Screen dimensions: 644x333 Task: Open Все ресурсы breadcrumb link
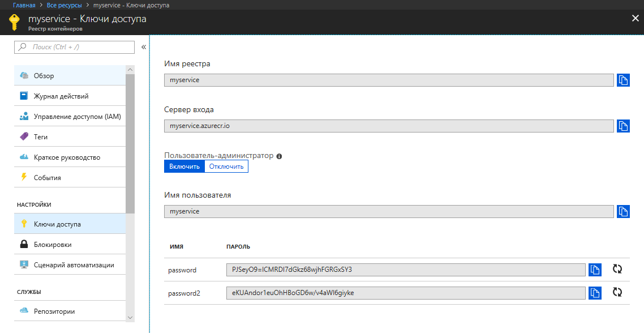click(x=65, y=5)
